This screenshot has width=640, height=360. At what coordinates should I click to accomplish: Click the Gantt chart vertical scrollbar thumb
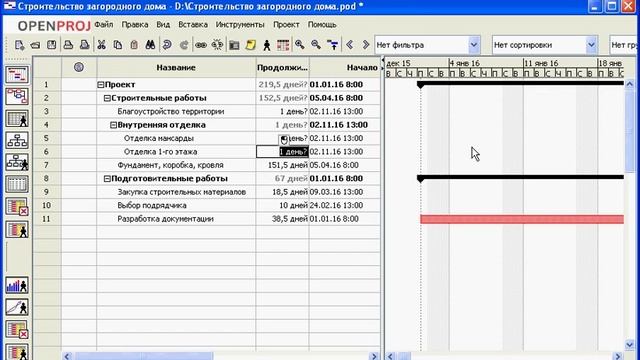[629, 131]
